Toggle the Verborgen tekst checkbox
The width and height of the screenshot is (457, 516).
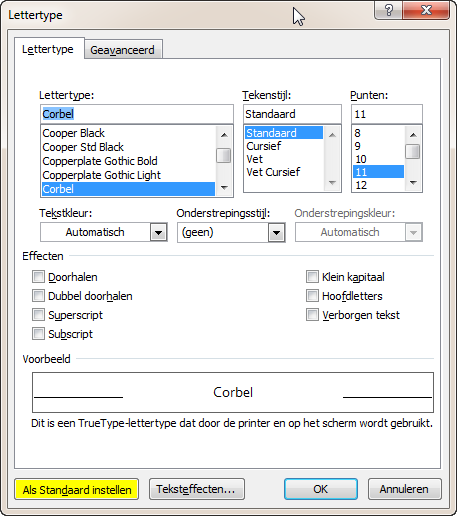tap(312, 315)
